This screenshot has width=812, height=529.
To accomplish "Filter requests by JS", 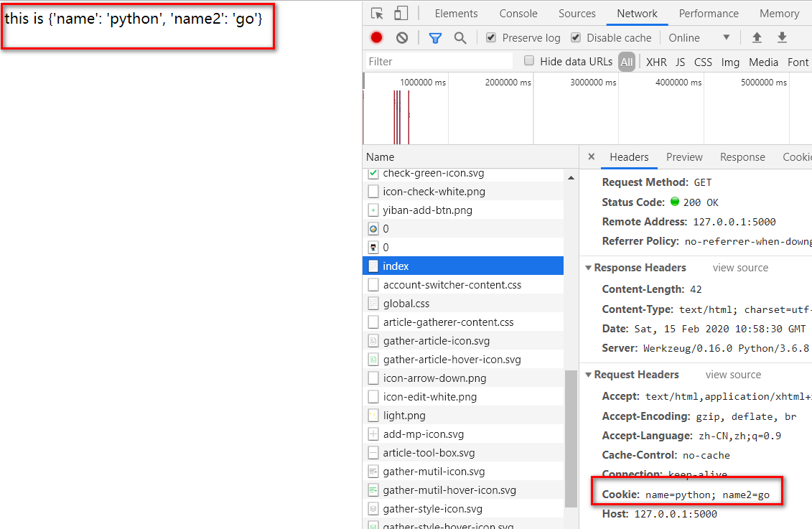I will tap(680, 62).
